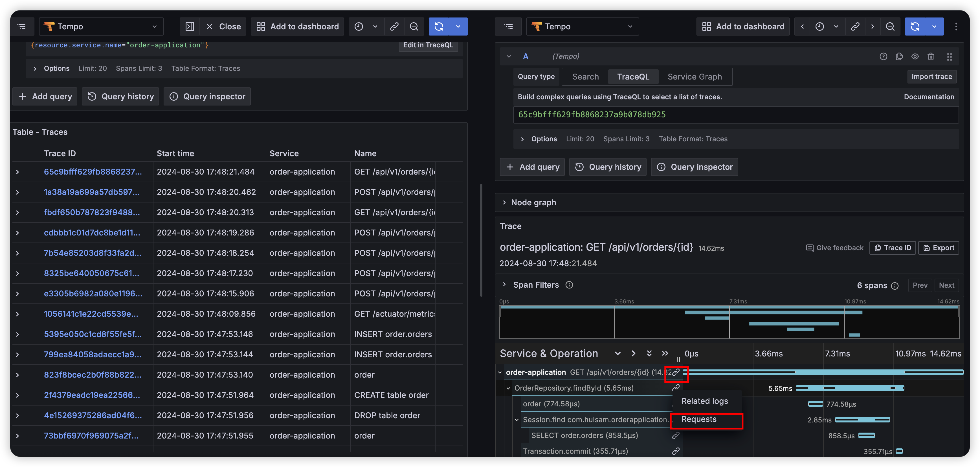The image size is (980, 467).
Task: Click link icon on OrderRepository.findById span
Action: click(676, 388)
